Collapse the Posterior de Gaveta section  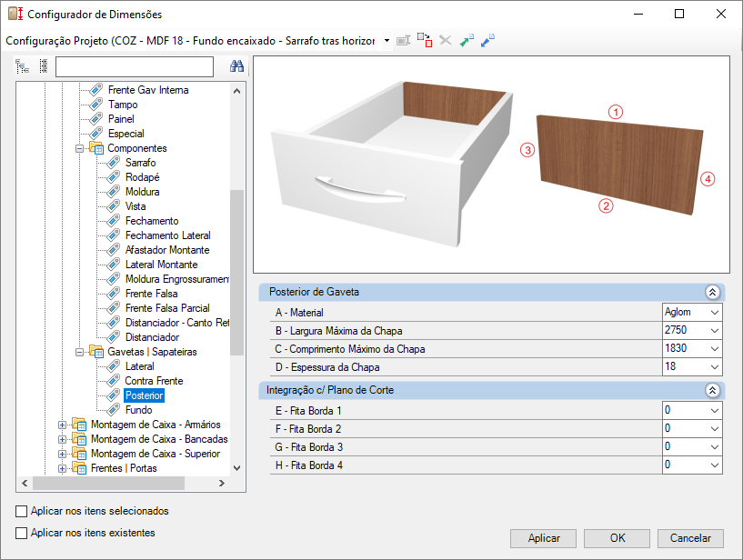712,293
